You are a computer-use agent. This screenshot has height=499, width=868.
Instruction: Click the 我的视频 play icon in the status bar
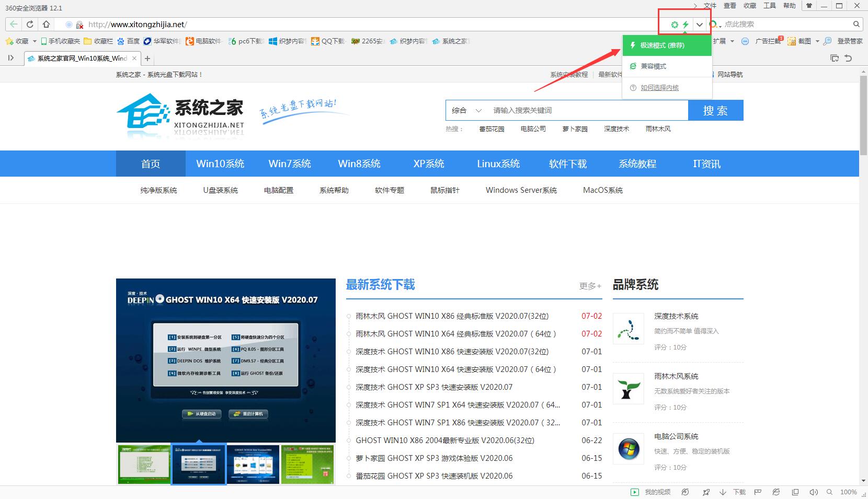(634, 492)
